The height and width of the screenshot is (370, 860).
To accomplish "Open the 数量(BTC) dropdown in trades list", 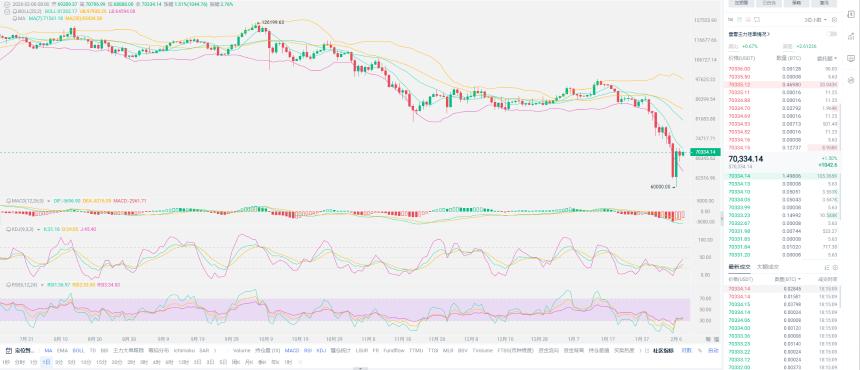I will pyautogui.click(x=788, y=279).
